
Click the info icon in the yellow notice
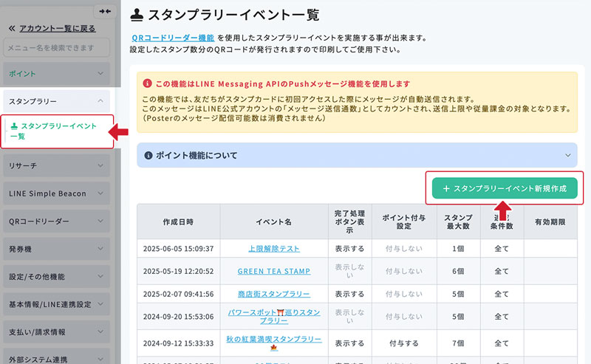pyautogui.click(x=147, y=84)
